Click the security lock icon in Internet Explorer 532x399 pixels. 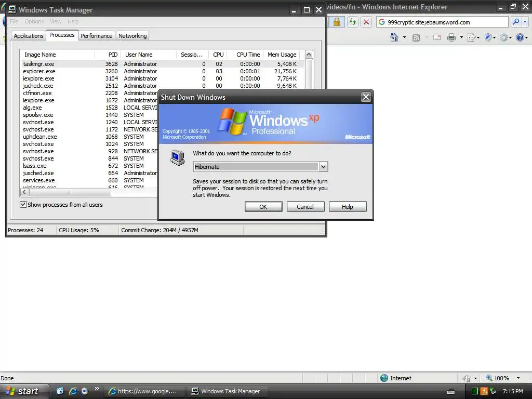coord(337,22)
